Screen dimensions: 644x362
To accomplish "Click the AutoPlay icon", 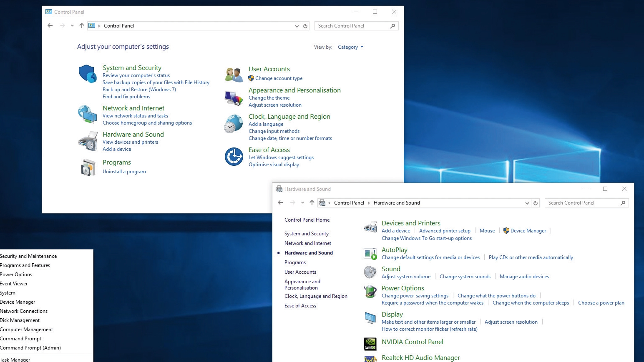I will tap(370, 253).
